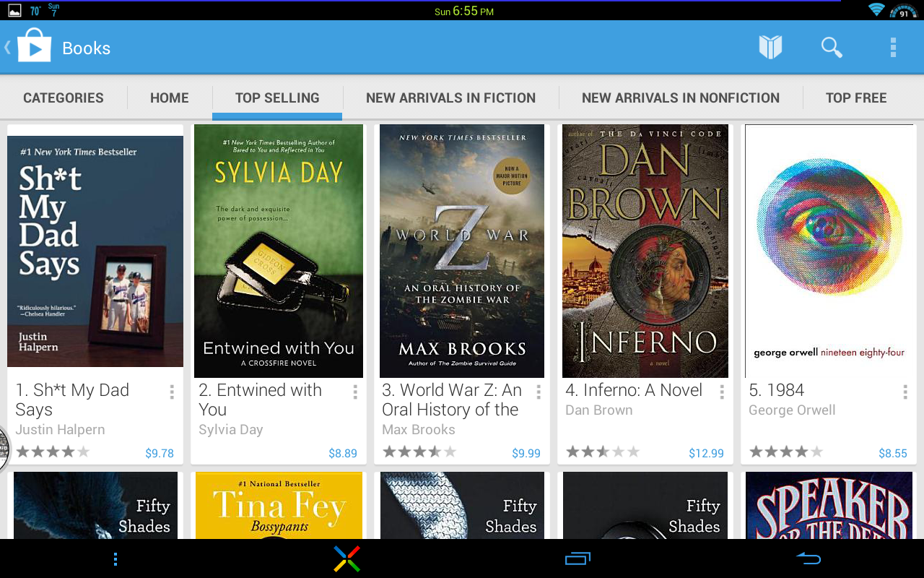Switch to the Top Free tab
This screenshot has height=578, width=924.
[856, 98]
